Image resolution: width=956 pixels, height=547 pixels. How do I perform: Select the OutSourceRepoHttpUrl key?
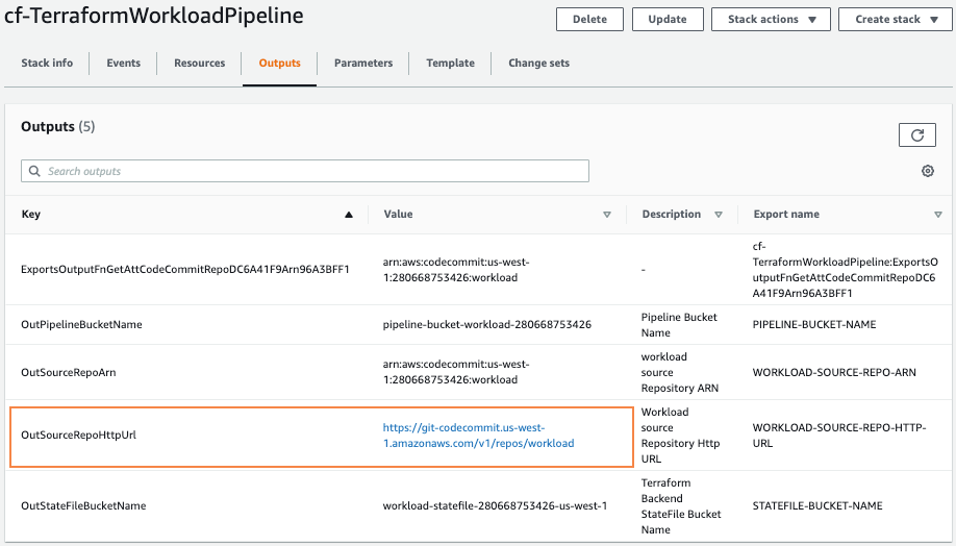pyautogui.click(x=79, y=435)
